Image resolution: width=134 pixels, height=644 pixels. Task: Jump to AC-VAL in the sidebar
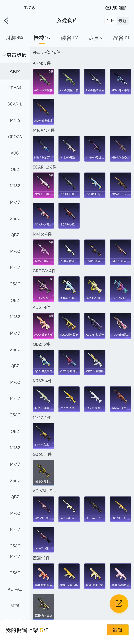tap(15, 589)
